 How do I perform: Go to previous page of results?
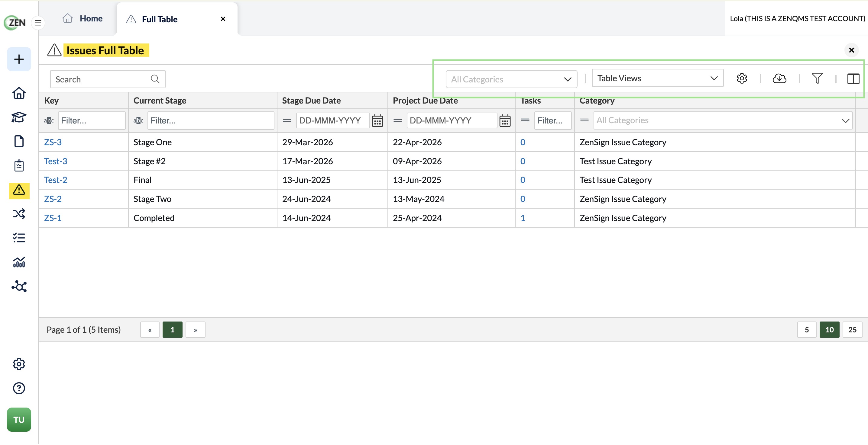(x=150, y=330)
